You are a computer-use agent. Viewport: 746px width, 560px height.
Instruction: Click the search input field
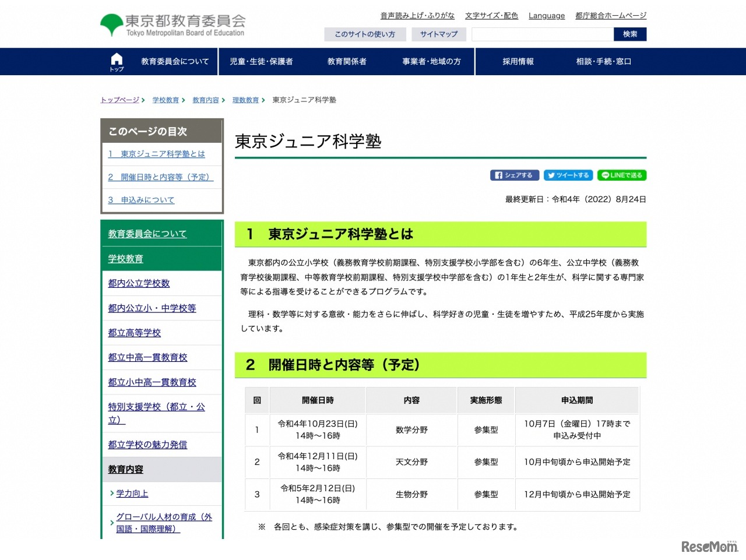pyautogui.click(x=541, y=34)
